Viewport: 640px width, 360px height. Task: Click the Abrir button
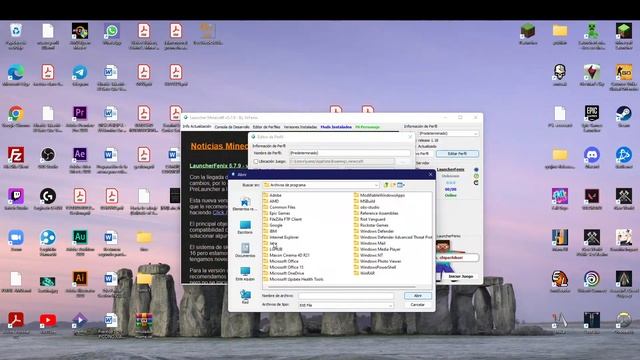pos(418,296)
